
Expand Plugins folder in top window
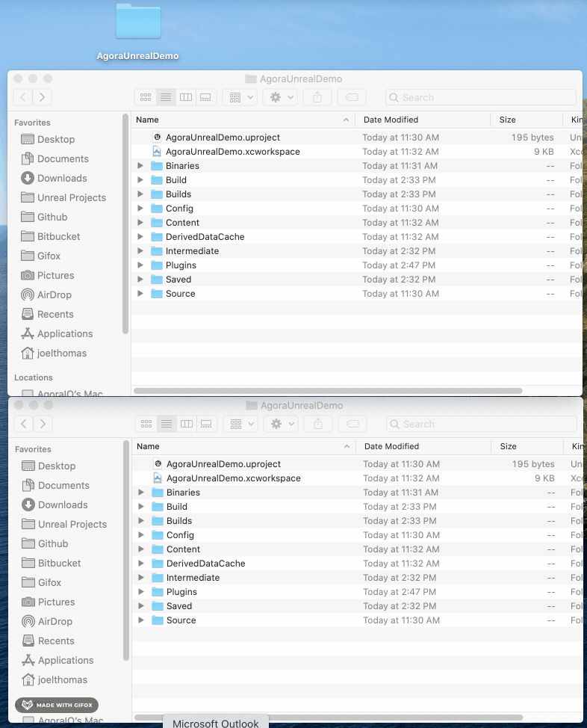[x=140, y=265]
